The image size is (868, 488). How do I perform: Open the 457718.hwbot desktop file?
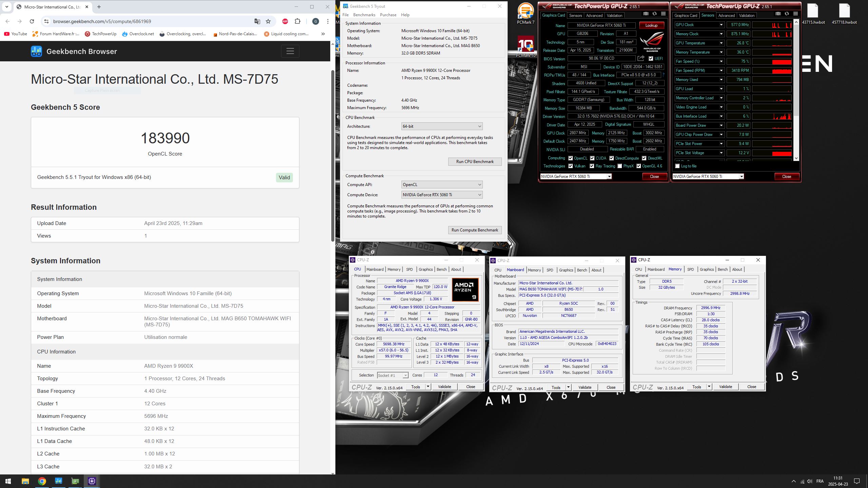click(844, 14)
